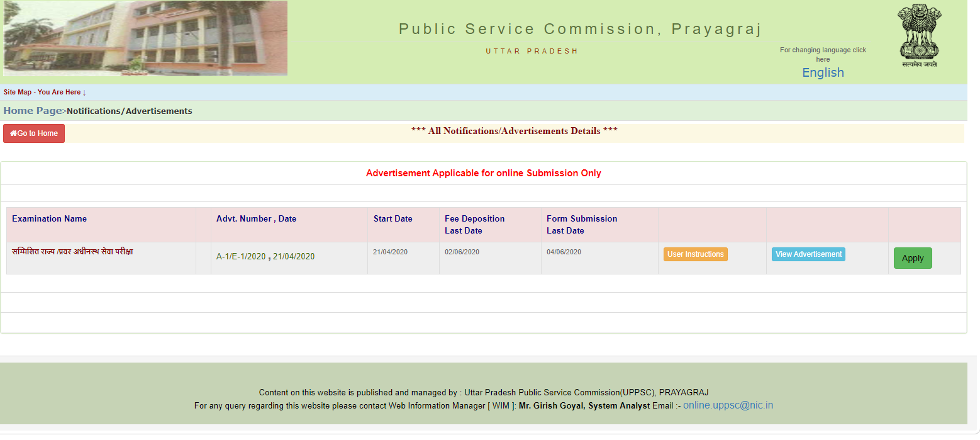Open View Advertisement for A-1/E-1/2020
This screenshot has width=980, height=440.
click(808, 254)
